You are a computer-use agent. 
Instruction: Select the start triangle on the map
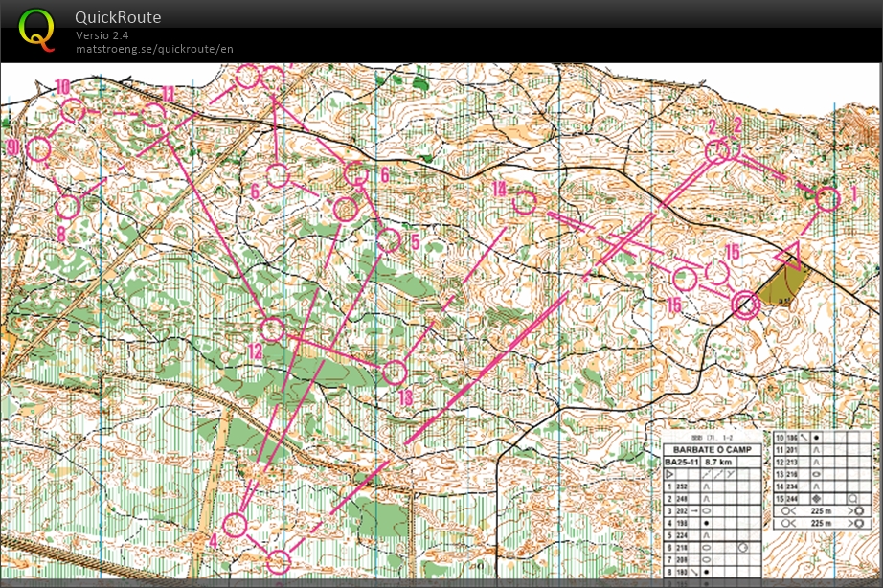788,256
